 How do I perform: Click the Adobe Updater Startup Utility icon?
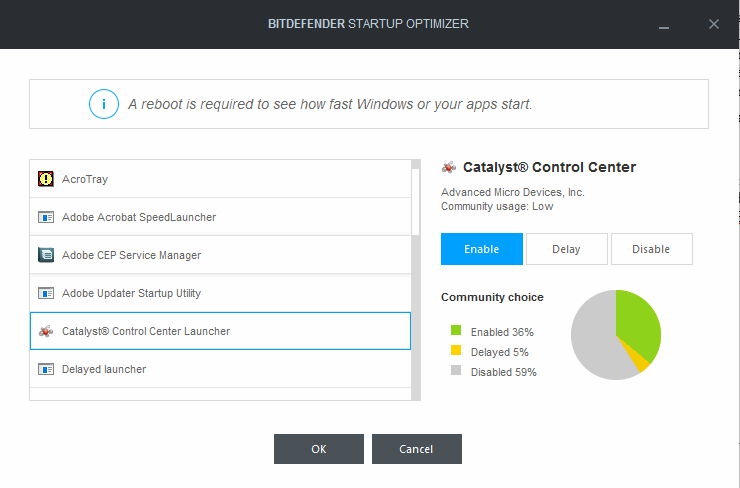[45, 293]
